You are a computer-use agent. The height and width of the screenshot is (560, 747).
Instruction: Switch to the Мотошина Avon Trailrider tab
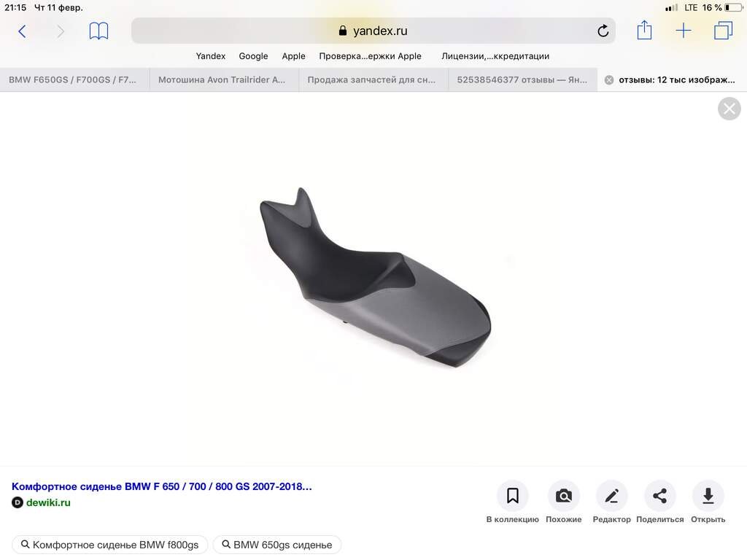[x=224, y=80]
